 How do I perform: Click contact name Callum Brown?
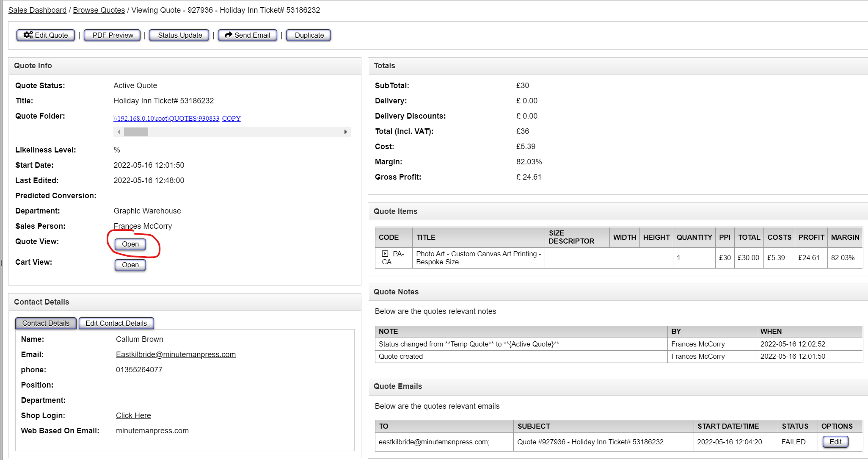point(140,339)
